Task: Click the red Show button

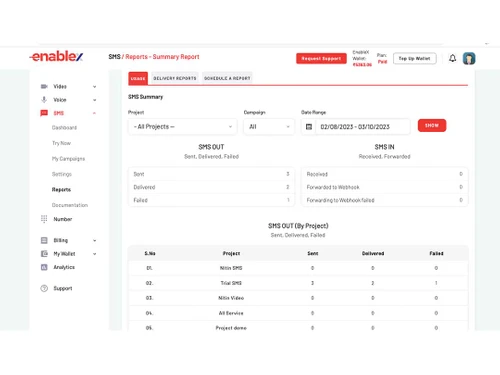Action: pyautogui.click(x=432, y=125)
